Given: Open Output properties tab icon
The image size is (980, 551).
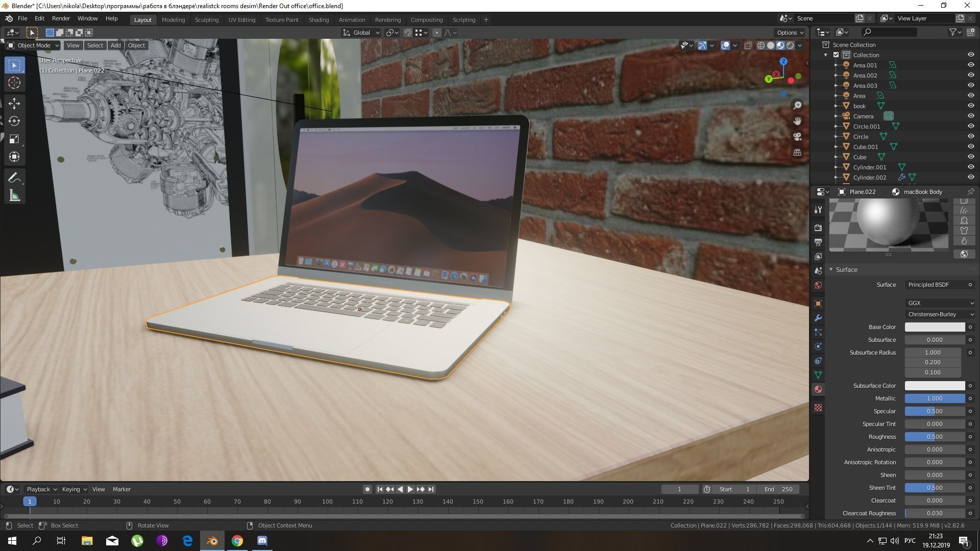Looking at the screenshot, I should 818,242.
